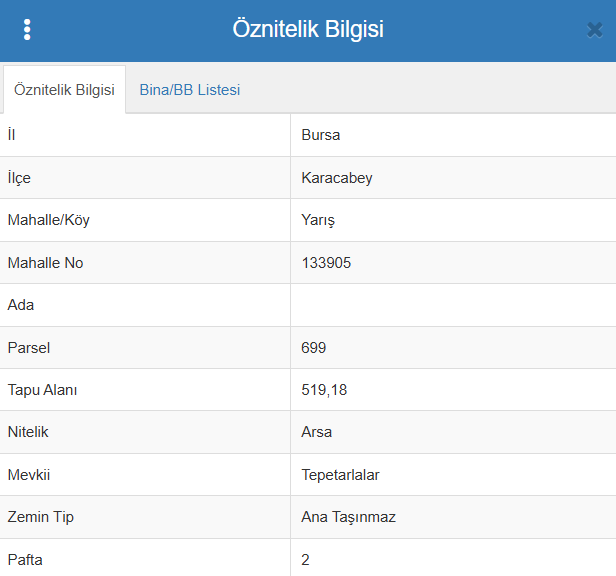This screenshot has height=576, width=616.
Task: Click the İlçe row label
Action: [19, 178]
